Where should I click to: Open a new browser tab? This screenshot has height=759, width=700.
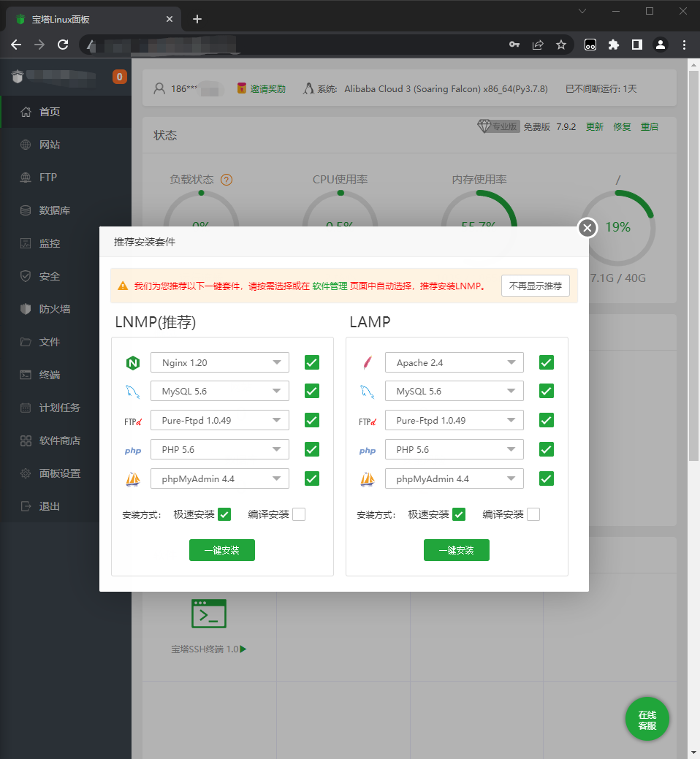tap(197, 19)
